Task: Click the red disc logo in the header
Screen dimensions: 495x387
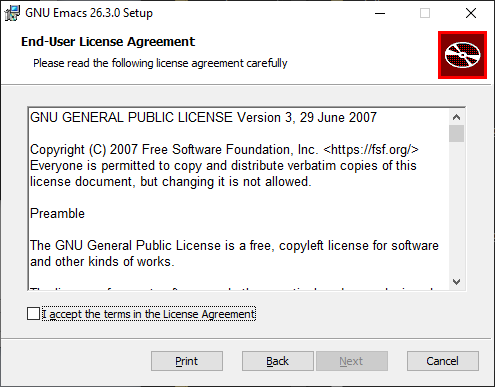Action: pyautogui.click(x=462, y=55)
